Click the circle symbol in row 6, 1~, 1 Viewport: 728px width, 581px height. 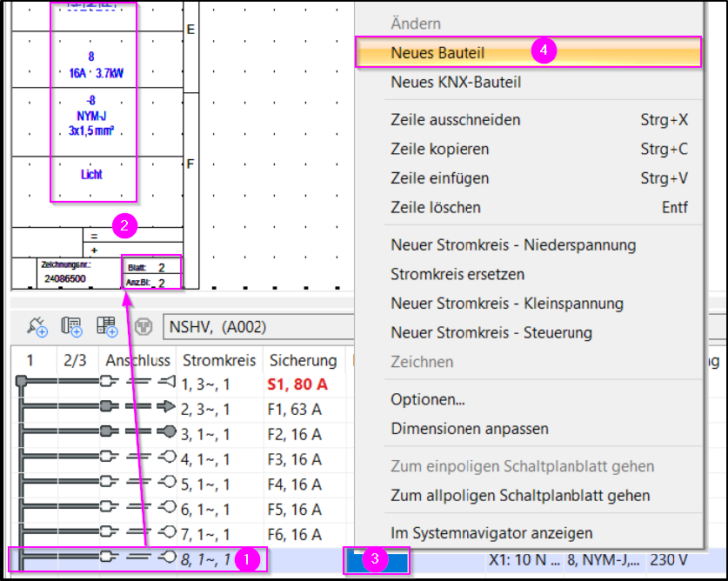167,507
